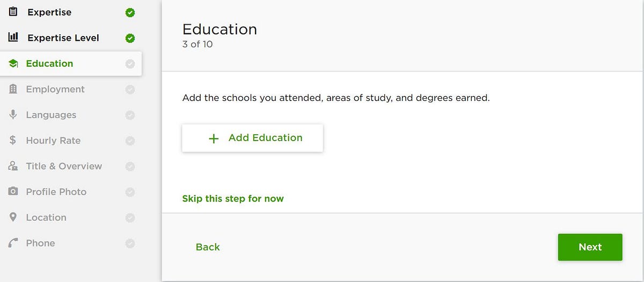This screenshot has width=644, height=282.
Task: Go Back to the previous step
Action: (x=208, y=247)
